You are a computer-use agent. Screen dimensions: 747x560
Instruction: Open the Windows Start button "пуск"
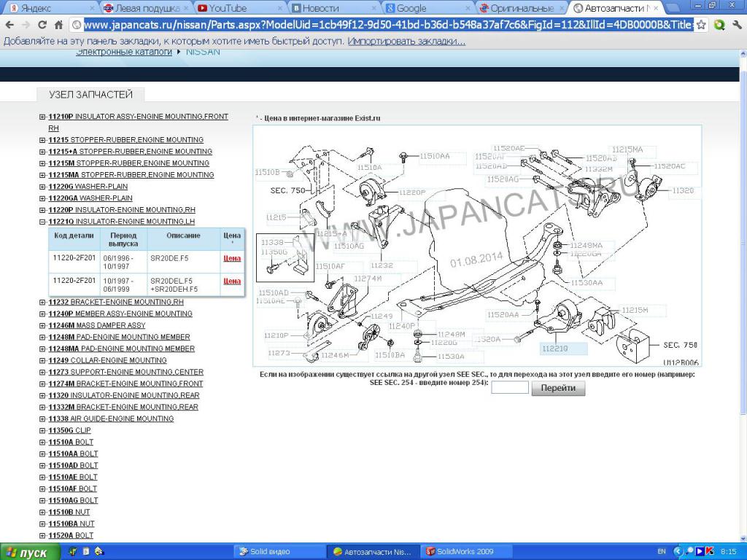(x=29, y=553)
